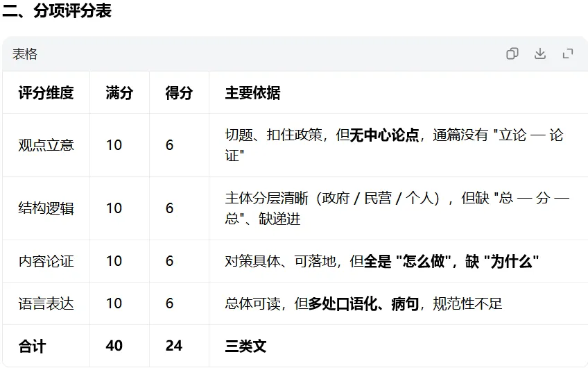The width and height of the screenshot is (588, 368).
Task: Expand the table to fullscreen view
Action: click(568, 53)
